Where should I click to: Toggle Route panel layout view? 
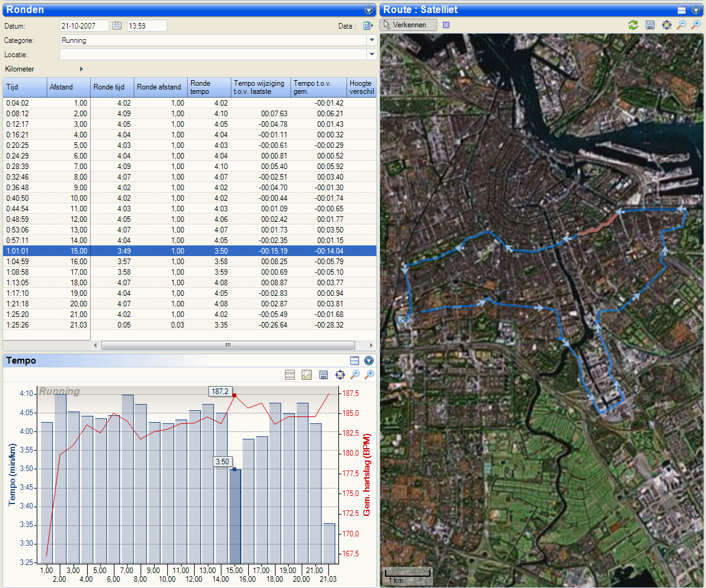(682, 10)
